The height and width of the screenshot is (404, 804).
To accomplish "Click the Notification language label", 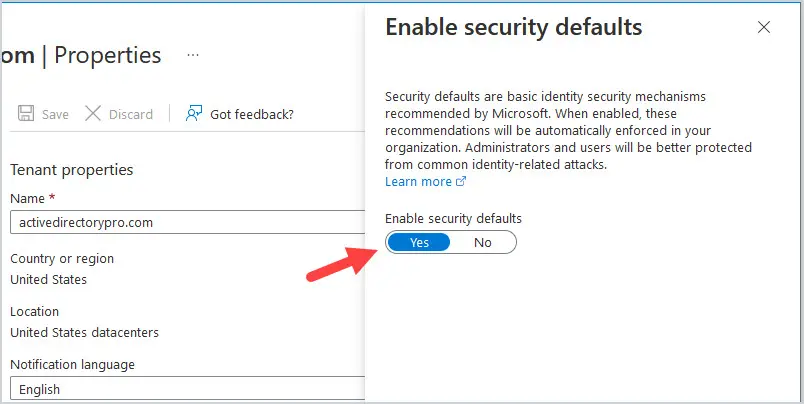I will (x=72, y=365).
